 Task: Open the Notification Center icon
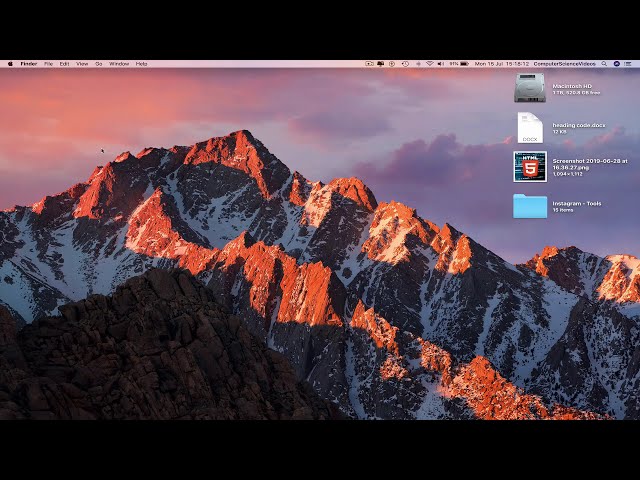628,64
